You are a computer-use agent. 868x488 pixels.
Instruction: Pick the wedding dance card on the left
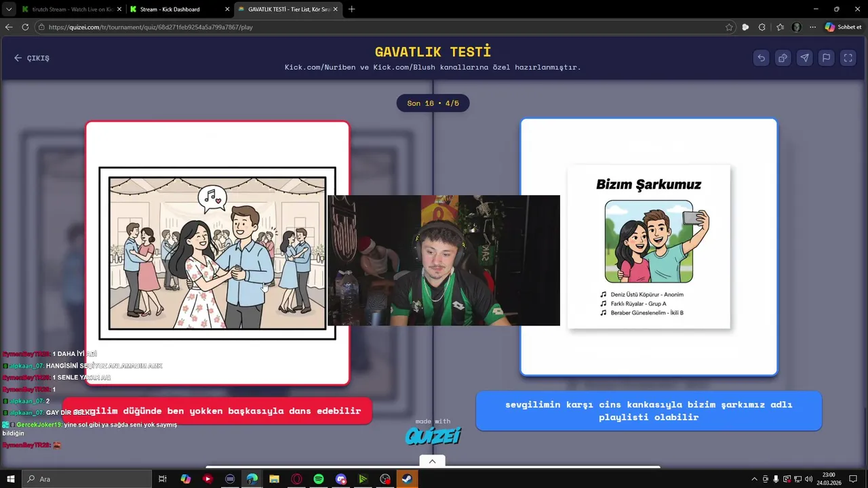(x=218, y=253)
